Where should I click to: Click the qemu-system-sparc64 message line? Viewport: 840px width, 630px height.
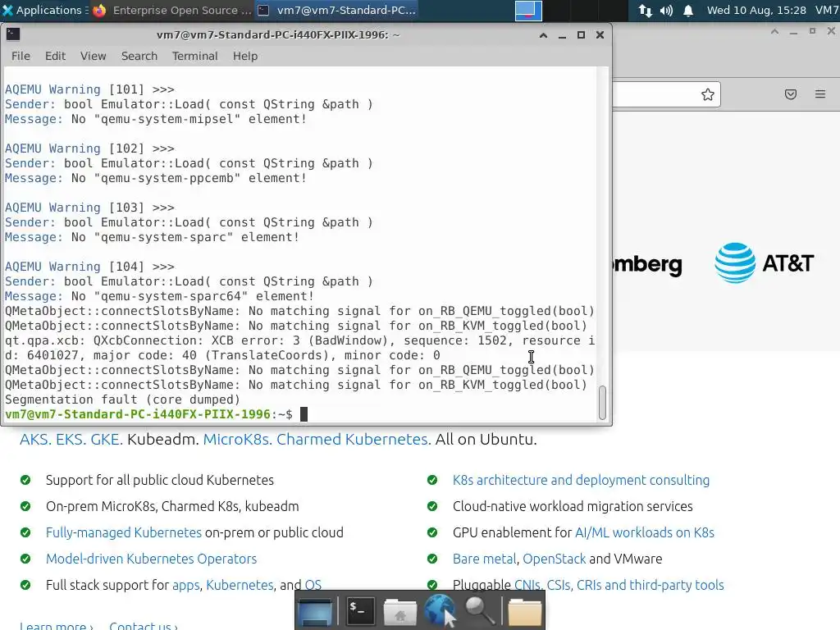(x=159, y=296)
